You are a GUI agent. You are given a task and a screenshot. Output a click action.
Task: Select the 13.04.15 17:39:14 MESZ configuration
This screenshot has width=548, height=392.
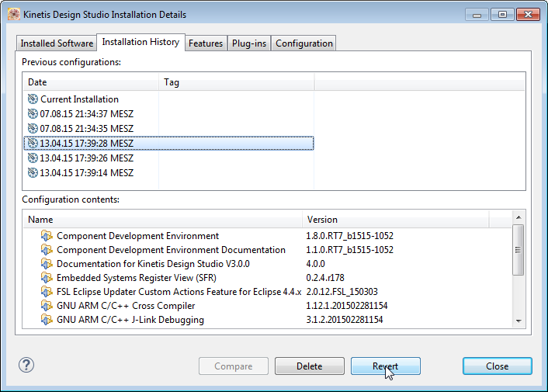(86, 173)
